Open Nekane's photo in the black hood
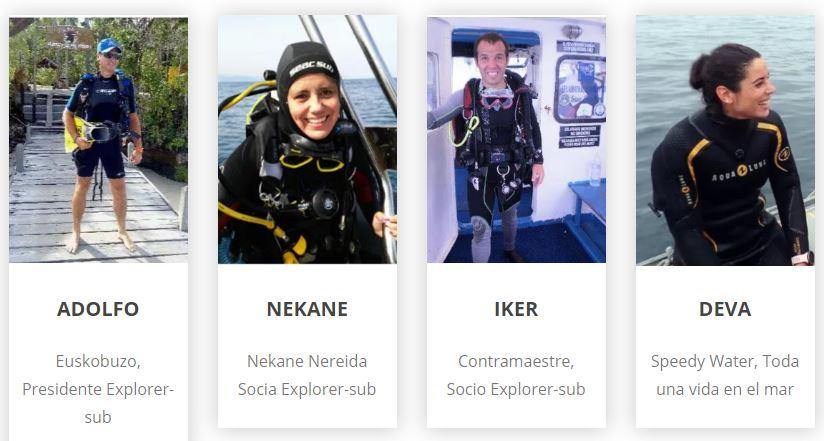Viewport: 824px width, 441px height. pos(307,139)
